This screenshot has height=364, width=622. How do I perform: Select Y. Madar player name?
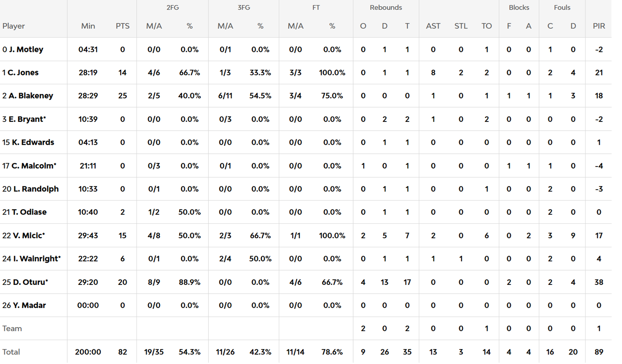coord(29,306)
